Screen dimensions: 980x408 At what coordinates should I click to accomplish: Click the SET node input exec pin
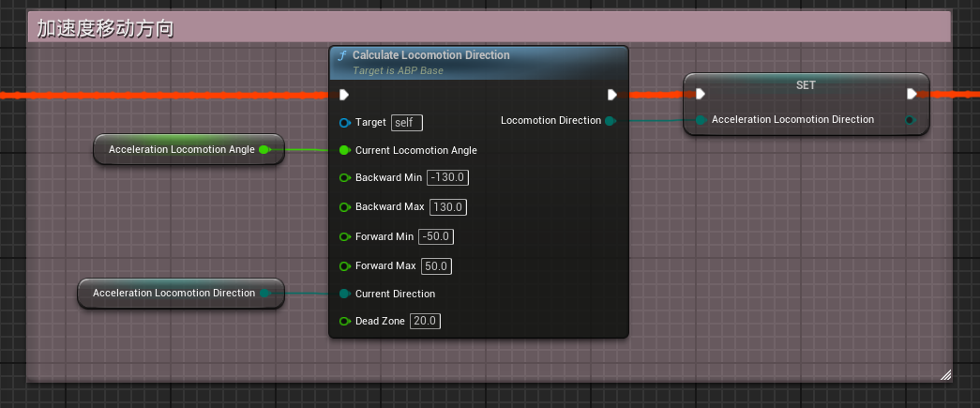pyautogui.click(x=701, y=94)
